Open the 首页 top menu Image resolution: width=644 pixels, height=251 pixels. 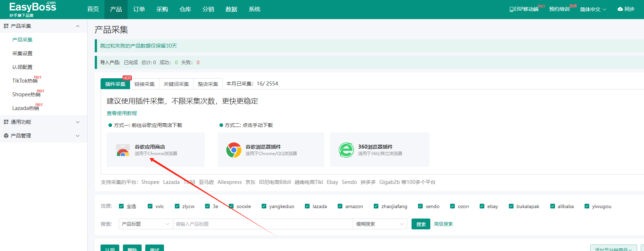tap(93, 9)
